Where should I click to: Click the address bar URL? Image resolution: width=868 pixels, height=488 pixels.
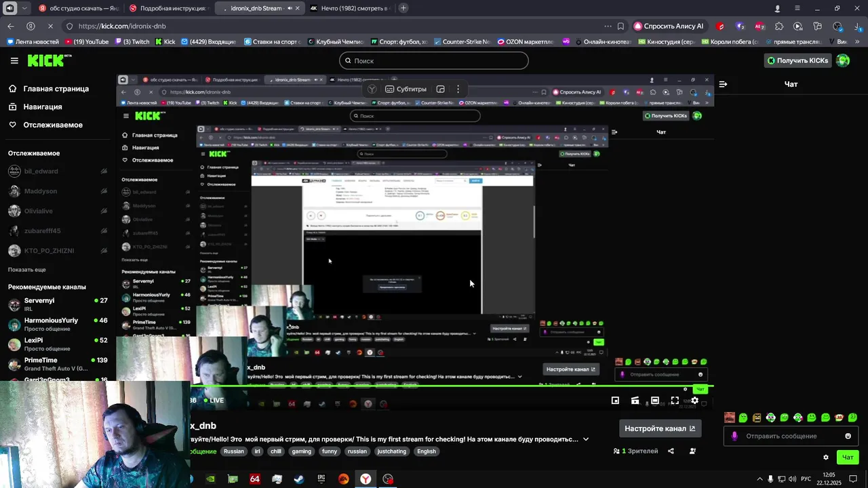[x=122, y=26]
